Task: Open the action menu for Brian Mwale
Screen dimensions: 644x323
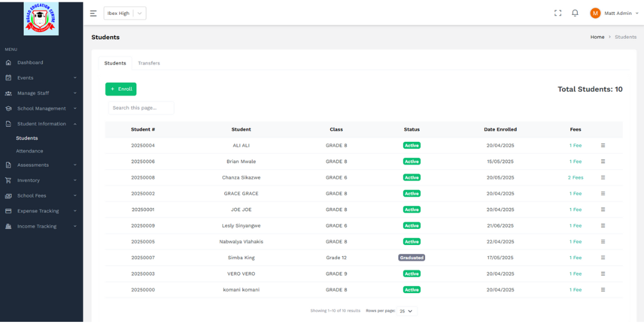Action: pos(603,161)
